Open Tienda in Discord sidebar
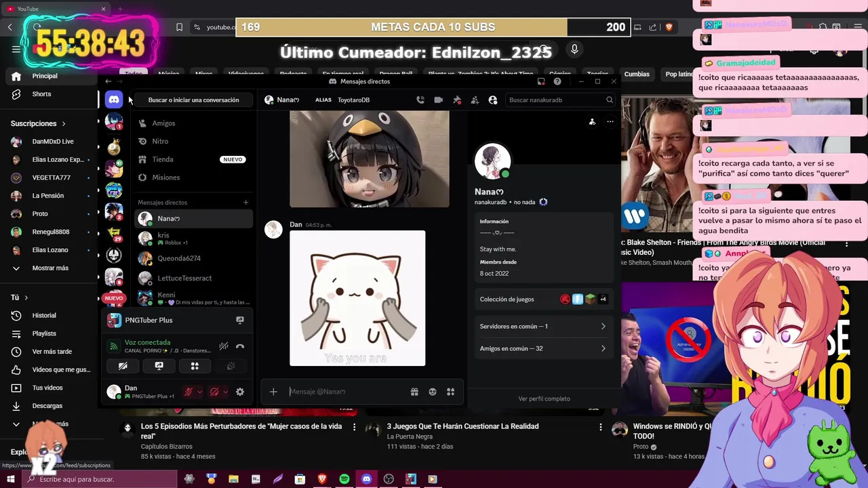 [193, 159]
